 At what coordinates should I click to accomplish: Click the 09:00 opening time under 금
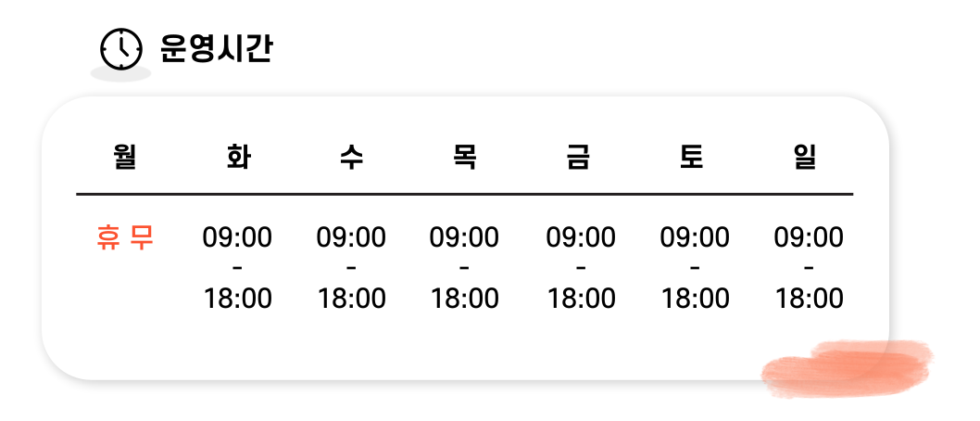pos(581,237)
